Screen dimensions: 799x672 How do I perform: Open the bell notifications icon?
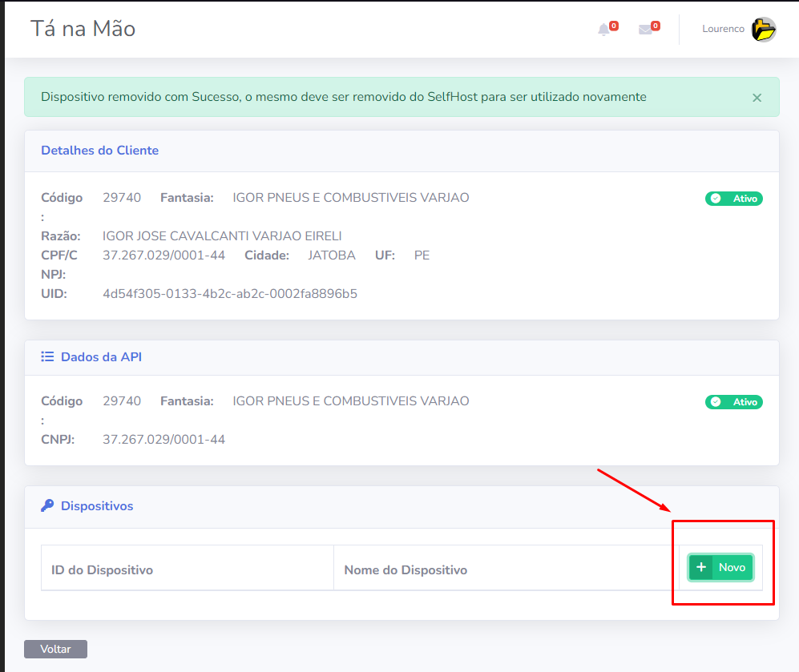[x=604, y=30]
